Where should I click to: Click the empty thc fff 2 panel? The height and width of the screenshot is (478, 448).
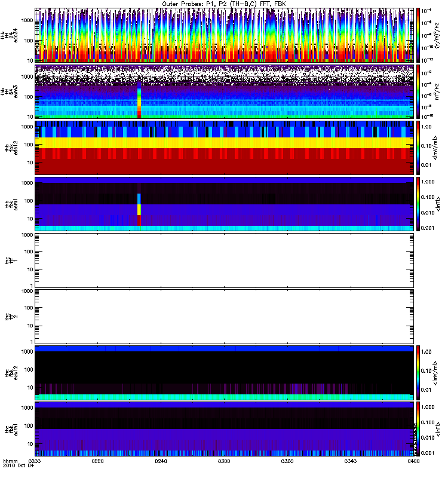[x=224, y=317]
